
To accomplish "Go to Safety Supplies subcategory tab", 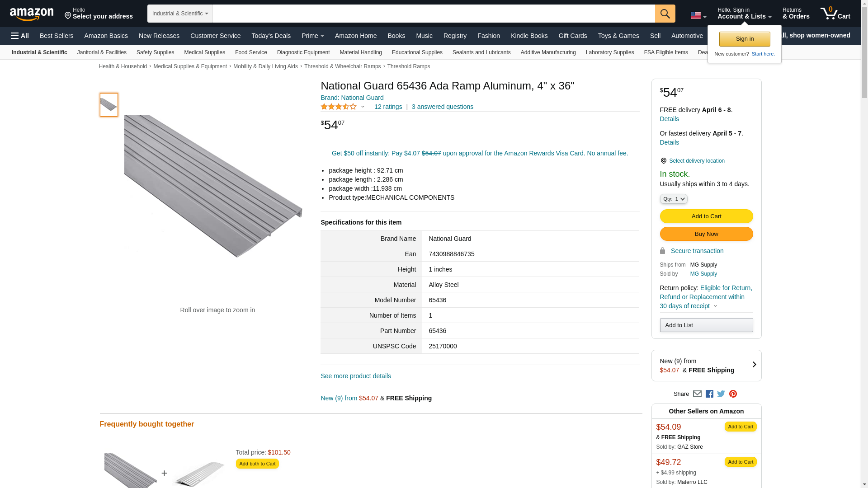I will pos(155,52).
